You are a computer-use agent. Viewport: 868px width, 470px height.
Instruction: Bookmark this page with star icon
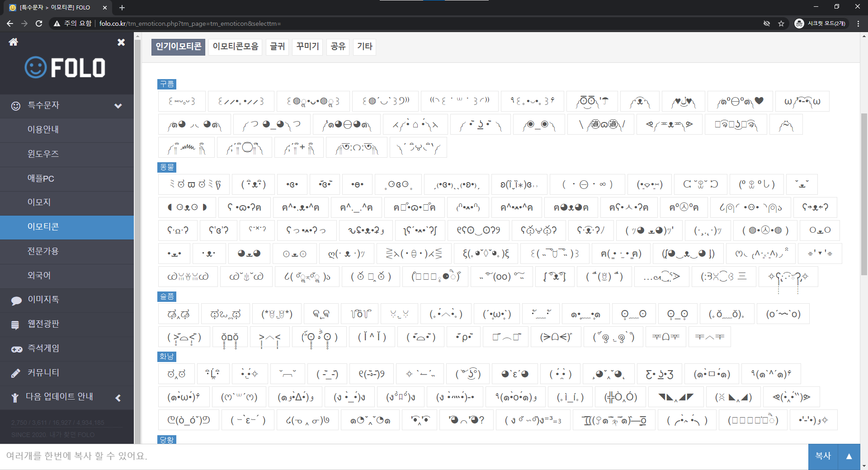[x=781, y=23]
